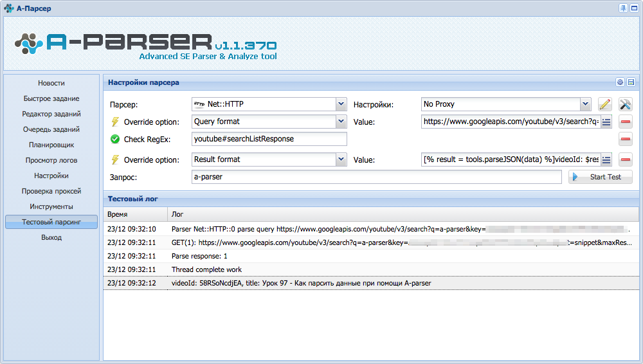
Task: Expand the Query format dropdown
Action: (x=341, y=122)
